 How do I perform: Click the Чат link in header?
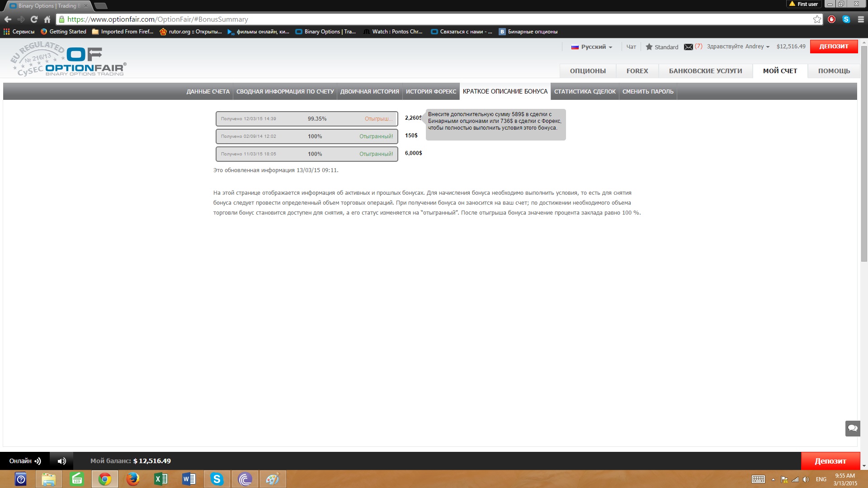(631, 47)
